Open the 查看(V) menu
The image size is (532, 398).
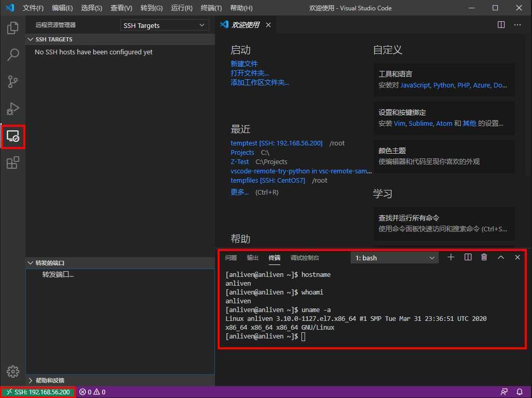(121, 8)
